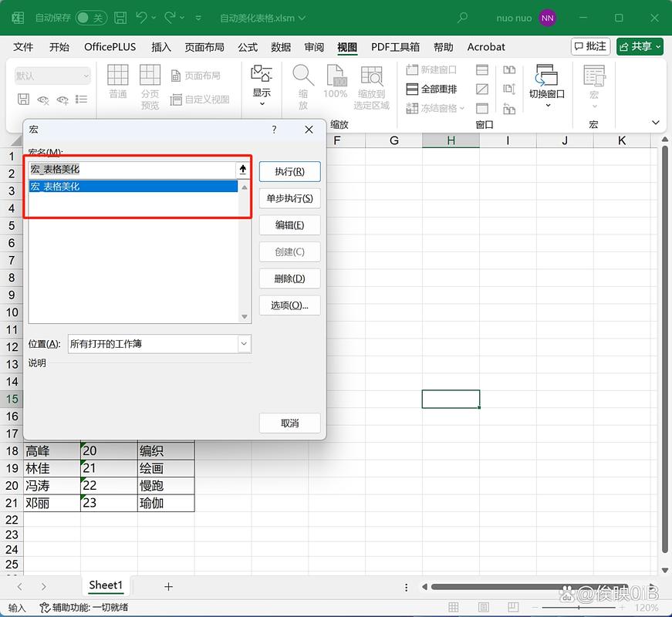Click the 全部重排 arrange all icon
The width and height of the screenshot is (672, 617).
413,89
